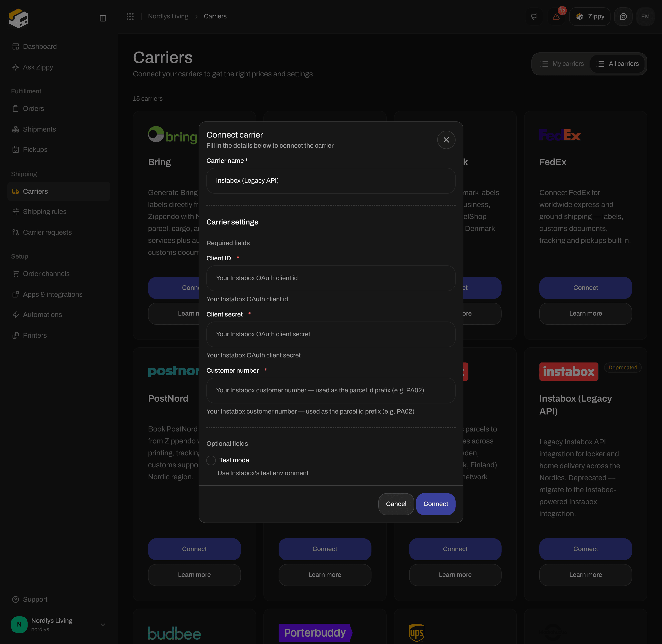This screenshot has height=644, width=662.
Task: Confirm with dialog Connect button
Action: (x=436, y=504)
